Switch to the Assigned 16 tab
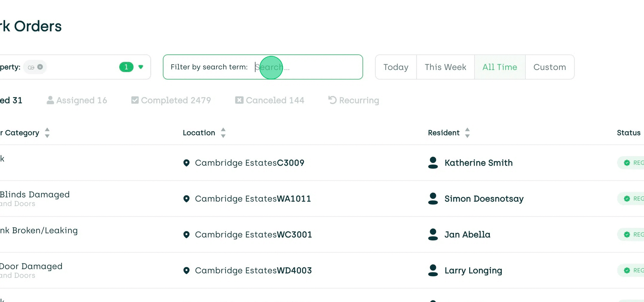Viewport: 644px width, 302px height. tap(81, 100)
